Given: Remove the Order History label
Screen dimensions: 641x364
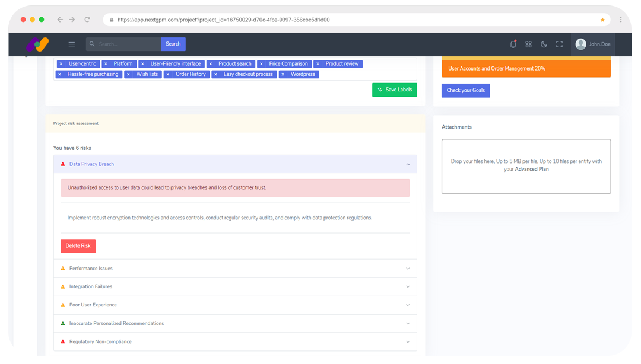Looking at the screenshot, I should point(167,74).
